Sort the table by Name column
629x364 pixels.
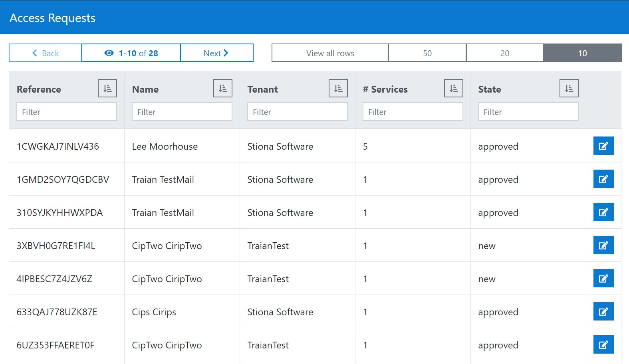click(x=223, y=88)
